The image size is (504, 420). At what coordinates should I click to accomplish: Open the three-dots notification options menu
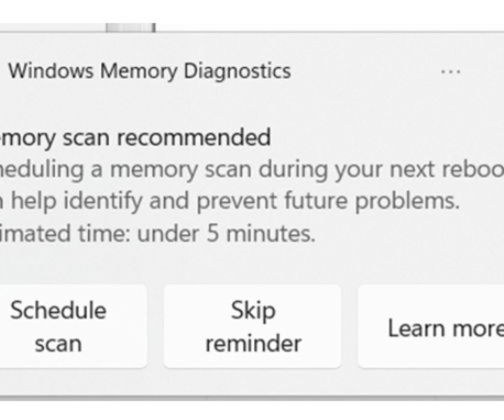(450, 71)
